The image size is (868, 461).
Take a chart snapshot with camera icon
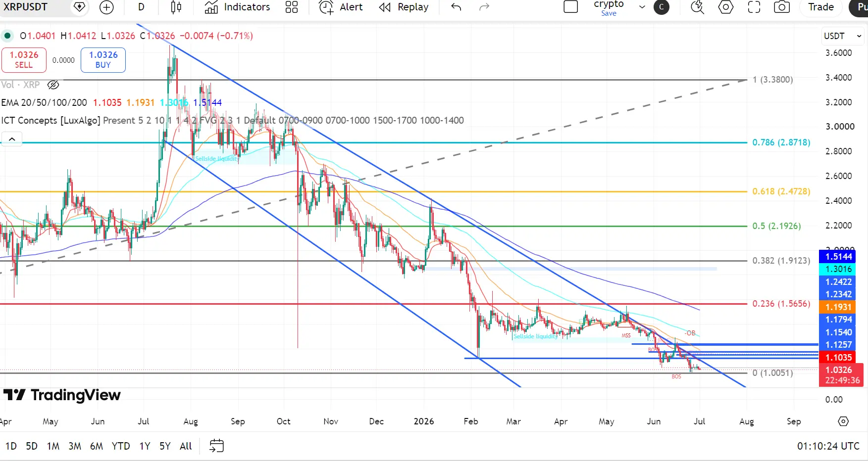tap(782, 7)
